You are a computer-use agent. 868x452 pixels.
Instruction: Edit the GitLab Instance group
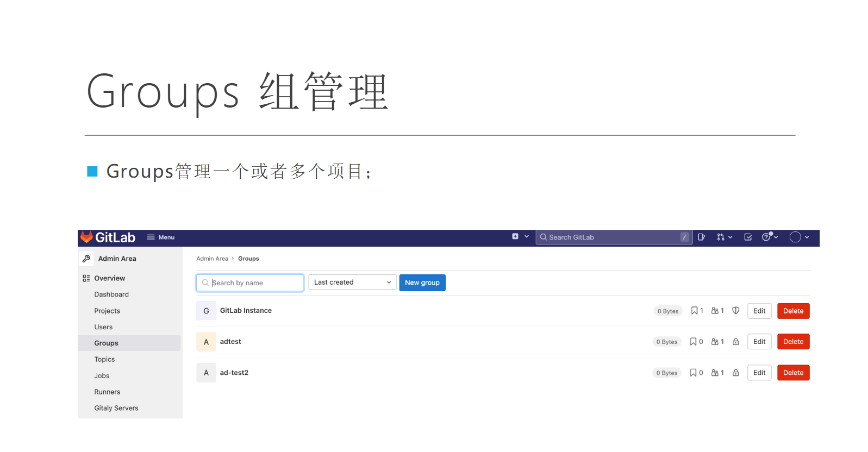(759, 311)
